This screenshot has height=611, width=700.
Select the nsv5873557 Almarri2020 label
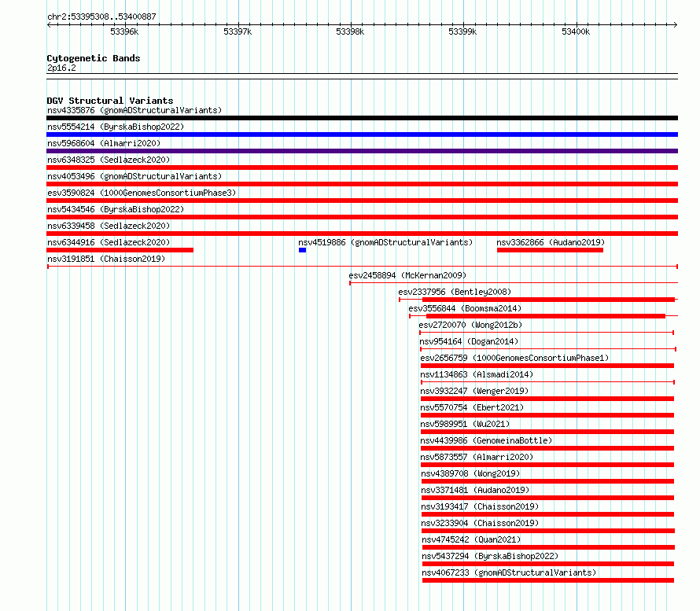coord(477,457)
